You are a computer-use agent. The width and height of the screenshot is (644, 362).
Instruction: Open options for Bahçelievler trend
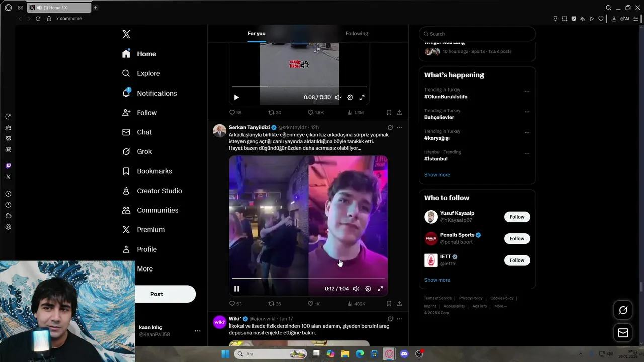[x=527, y=112]
